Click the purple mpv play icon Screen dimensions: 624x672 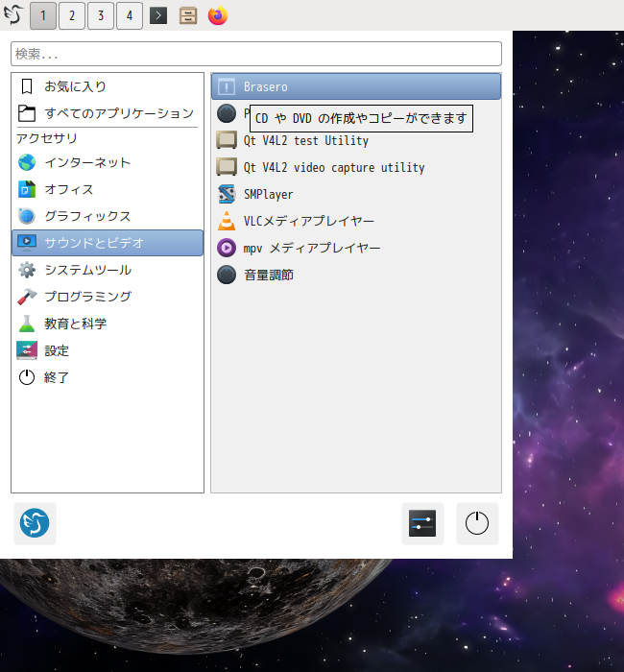click(x=227, y=248)
